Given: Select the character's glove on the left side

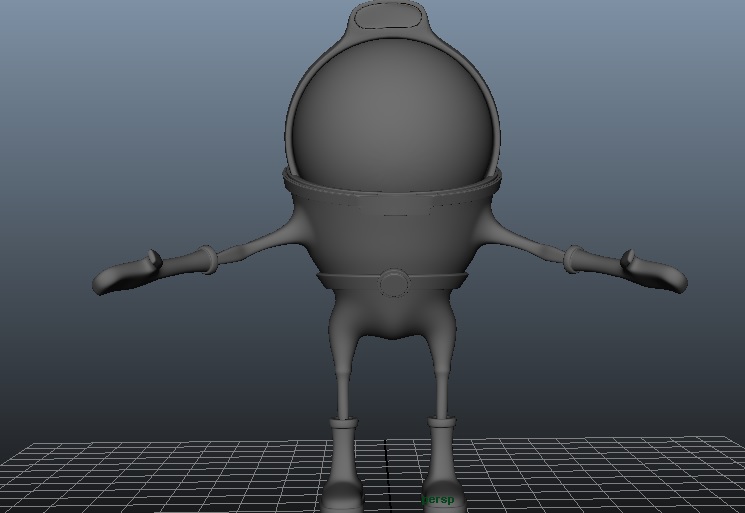Looking at the screenshot, I should click(125, 276).
